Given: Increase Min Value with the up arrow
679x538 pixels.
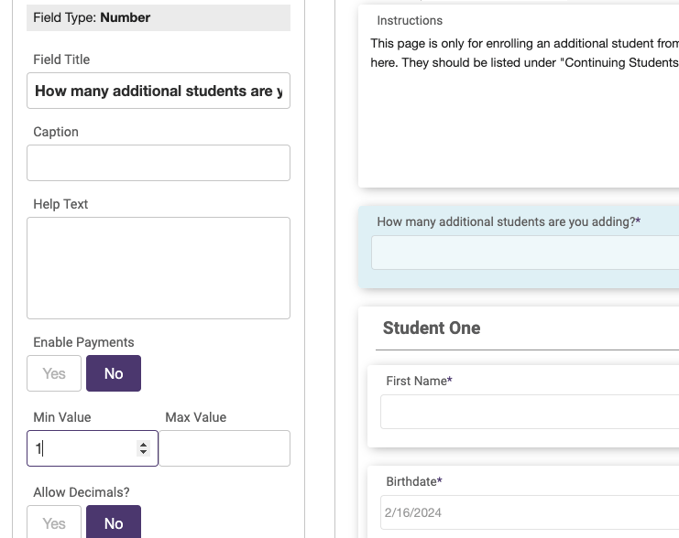Looking at the screenshot, I should (143, 444).
